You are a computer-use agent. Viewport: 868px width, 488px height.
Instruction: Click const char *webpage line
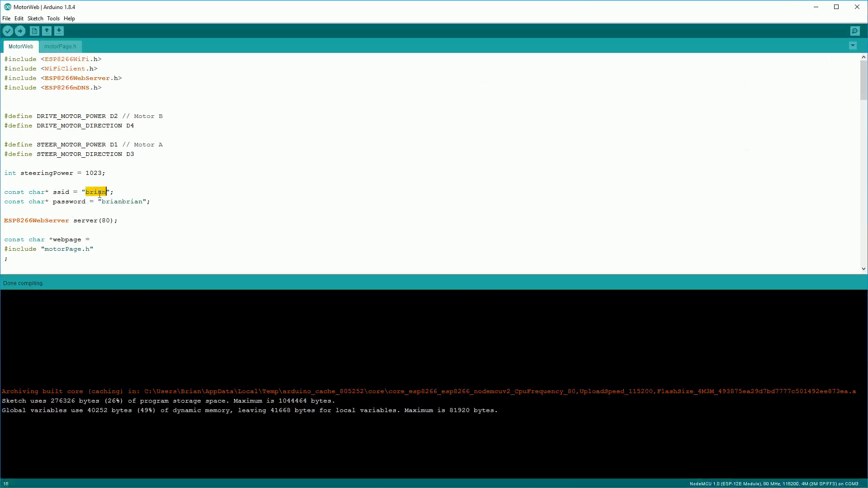click(x=47, y=239)
